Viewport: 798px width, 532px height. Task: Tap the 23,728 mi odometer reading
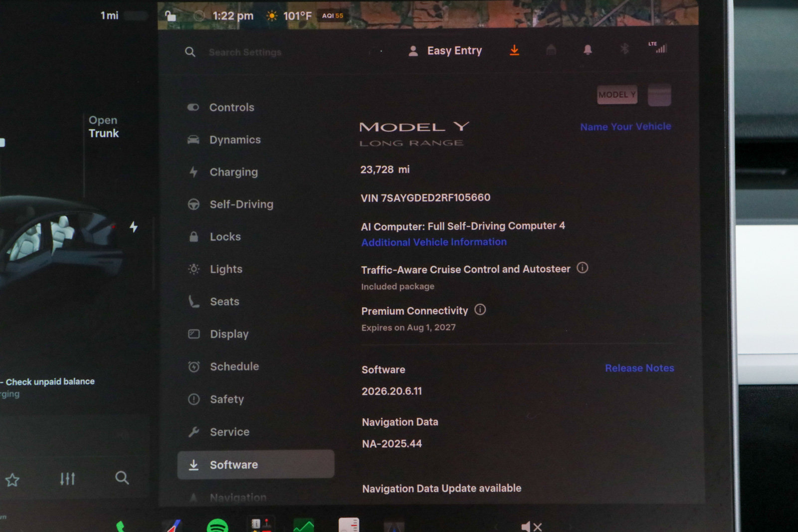click(385, 170)
